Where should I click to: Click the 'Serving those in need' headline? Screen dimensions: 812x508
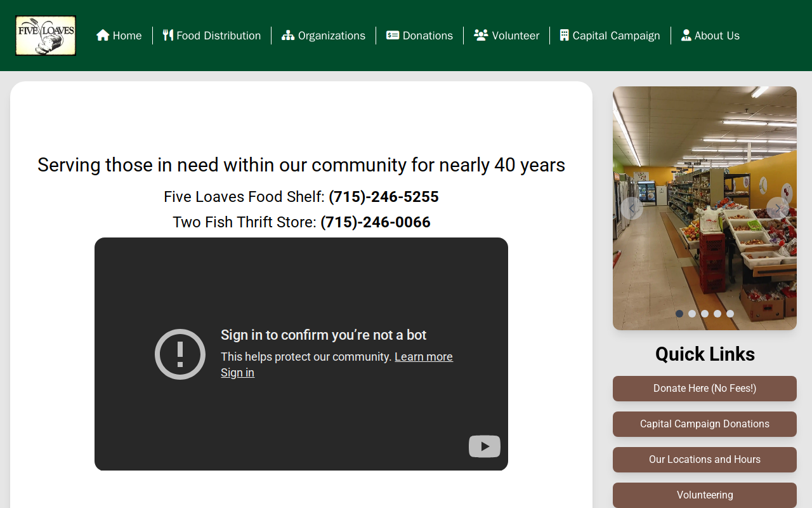click(301, 165)
